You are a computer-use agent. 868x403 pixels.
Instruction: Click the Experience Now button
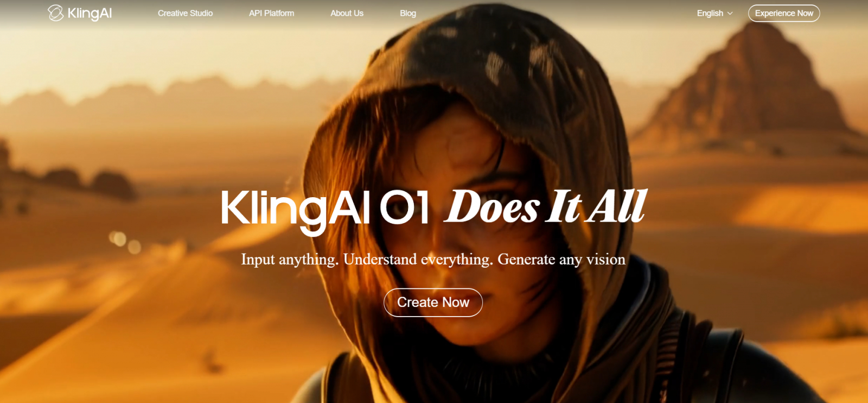(x=784, y=13)
